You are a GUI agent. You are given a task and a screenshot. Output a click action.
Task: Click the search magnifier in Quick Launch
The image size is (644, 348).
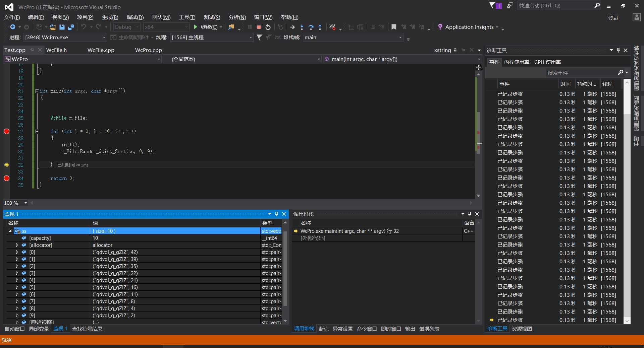(x=597, y=6)
